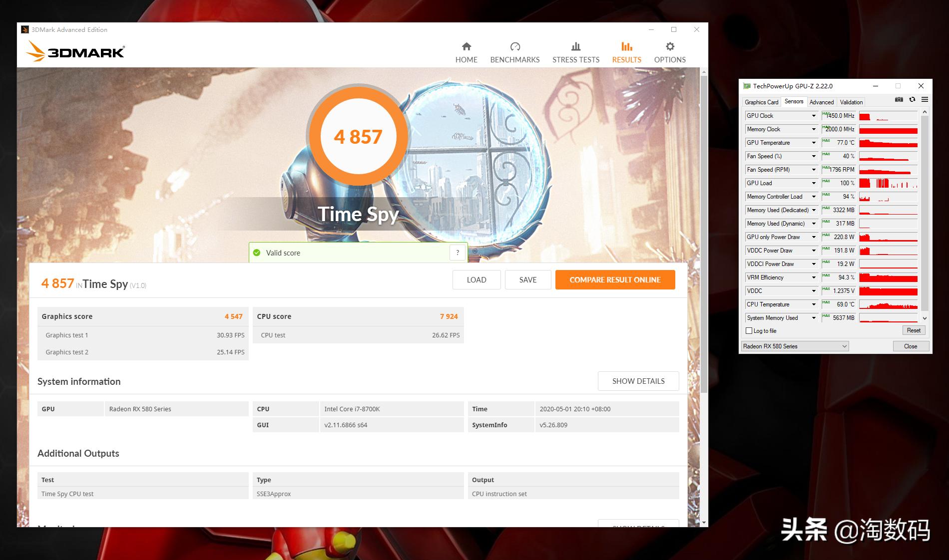Click the GPU-Z title bar app icon
Viewport: 949px width, 560px height.
pos(747,86)
